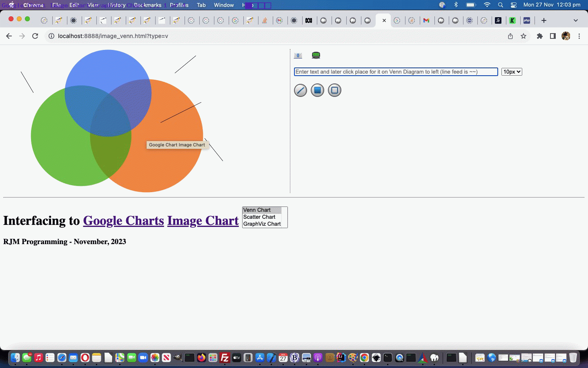View site information icon in address bar
The height and width of the screenshot is (368, 588).
point(51,36)
